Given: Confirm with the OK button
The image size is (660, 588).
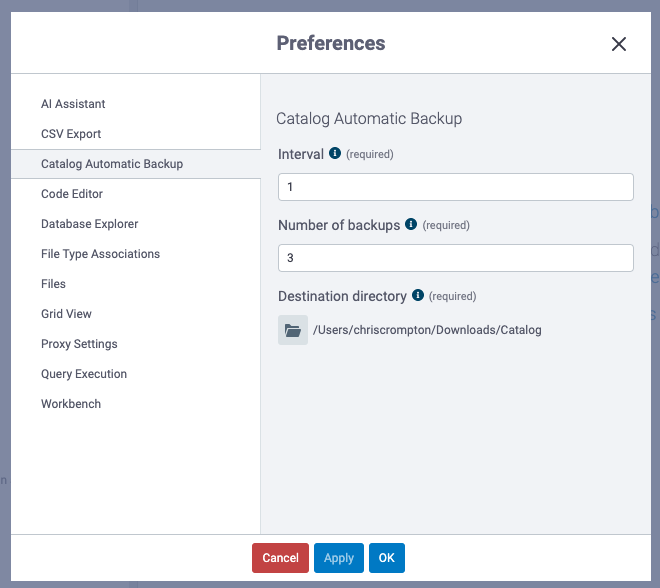Looking at the screenshot, I should click(x=387, y=558).
